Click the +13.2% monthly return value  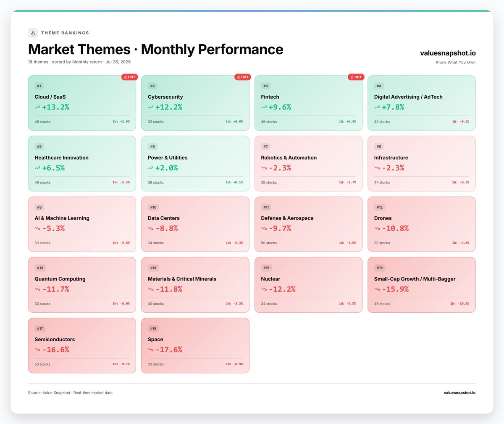pos(56,107)
